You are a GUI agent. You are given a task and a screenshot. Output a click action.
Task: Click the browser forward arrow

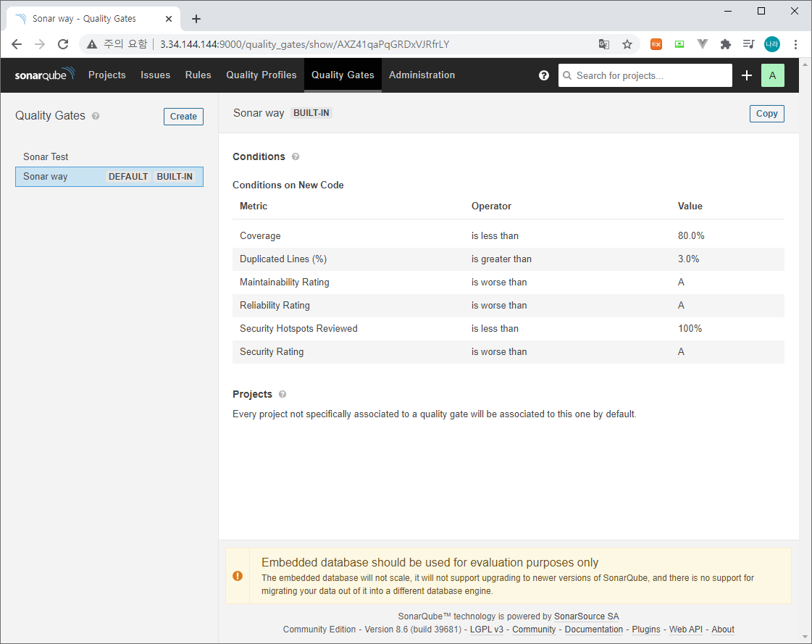coord(40,44)
